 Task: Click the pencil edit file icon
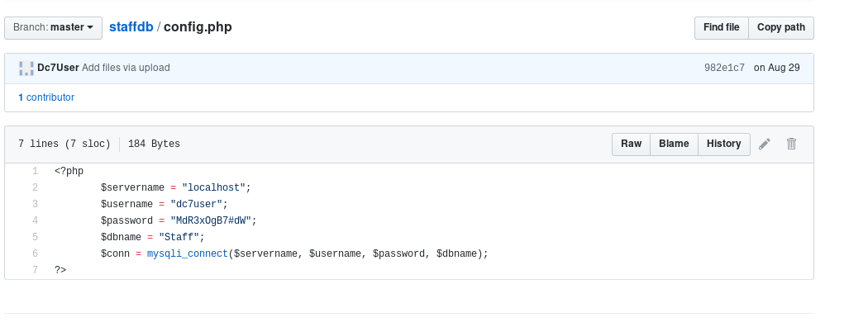[x=765, y=144]
